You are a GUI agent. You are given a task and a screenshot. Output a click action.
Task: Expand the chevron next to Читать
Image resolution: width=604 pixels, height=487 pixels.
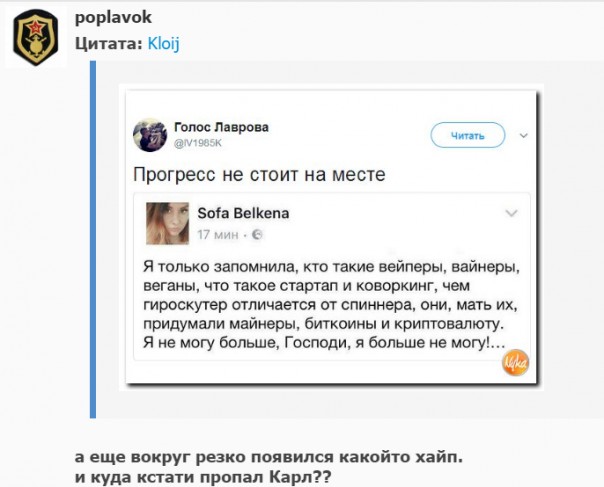point(522,134)
